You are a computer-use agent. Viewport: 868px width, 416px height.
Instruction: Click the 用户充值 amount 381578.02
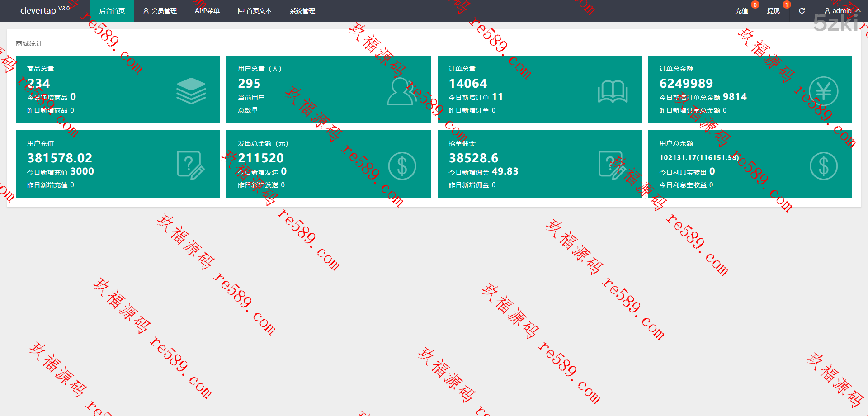60,158
